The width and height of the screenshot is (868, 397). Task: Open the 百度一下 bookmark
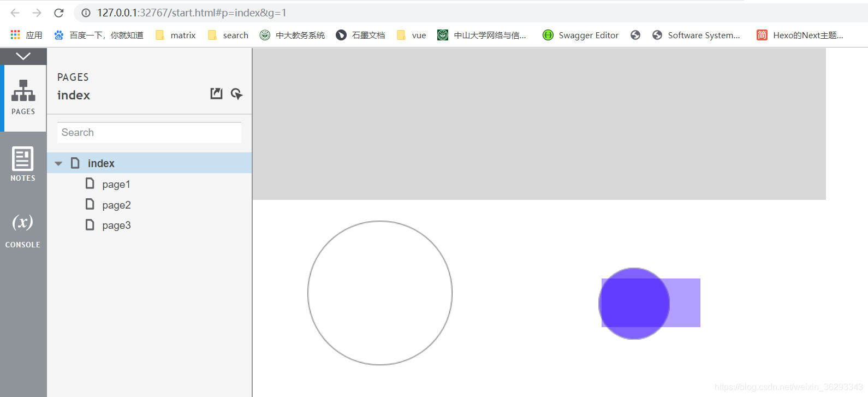point(99,35)
